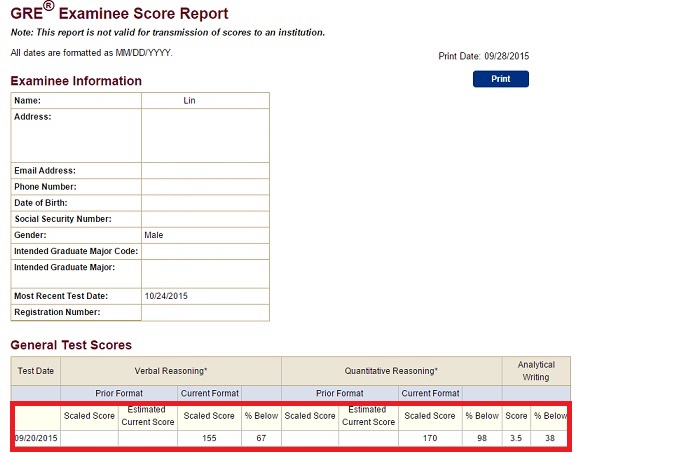The image size is (674, 460).
Task: Select the quantitative percent below "98"
Action: [x=482, y=439]
